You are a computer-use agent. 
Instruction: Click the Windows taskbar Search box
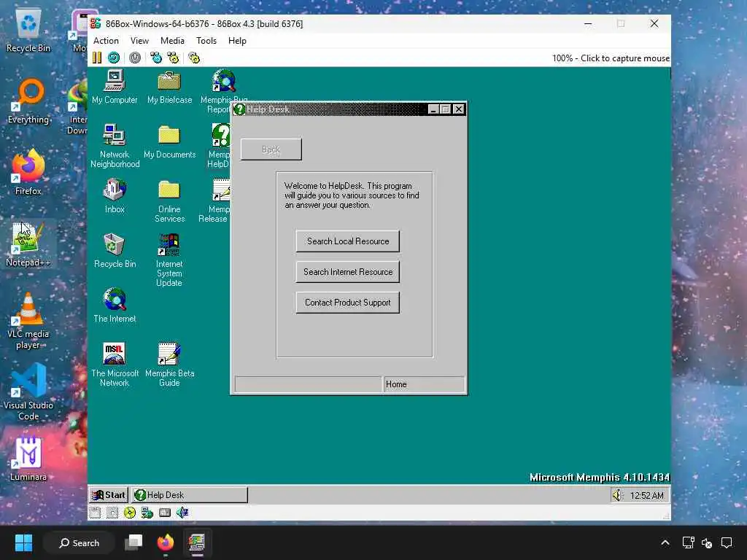click(79, 542)
